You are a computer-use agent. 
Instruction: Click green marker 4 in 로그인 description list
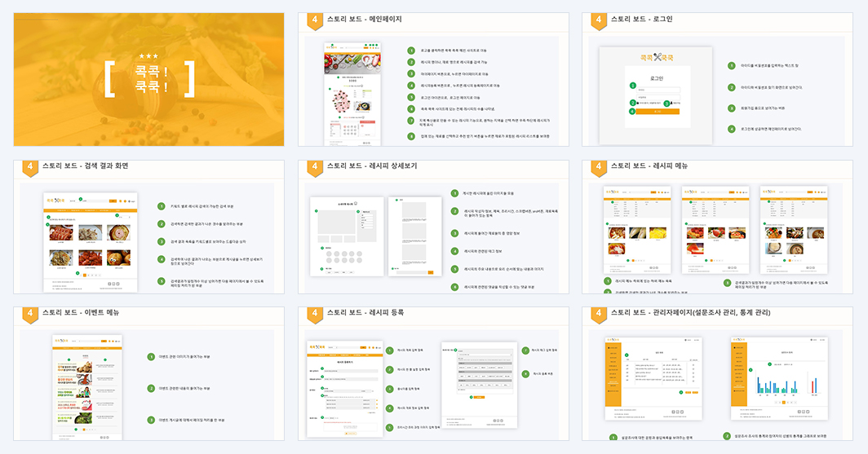[x=731, y=129]
